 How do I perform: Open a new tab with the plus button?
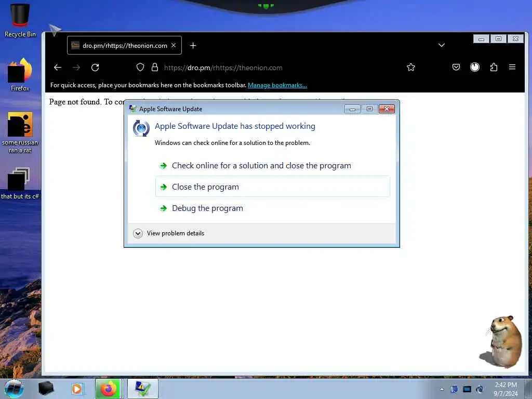(x=193, y=46)
